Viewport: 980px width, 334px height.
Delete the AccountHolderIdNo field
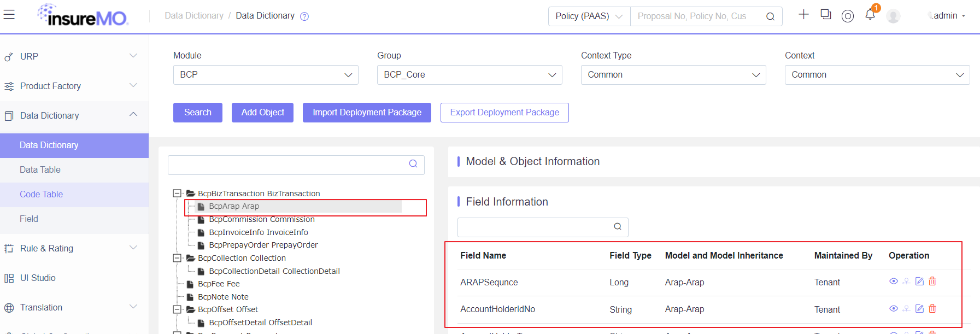pos(932,308)
